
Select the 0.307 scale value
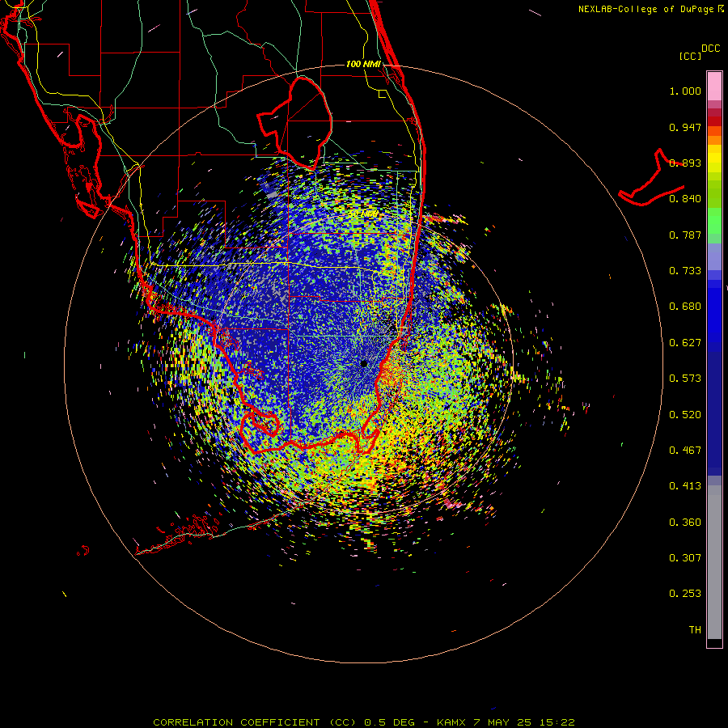[685, 558]
